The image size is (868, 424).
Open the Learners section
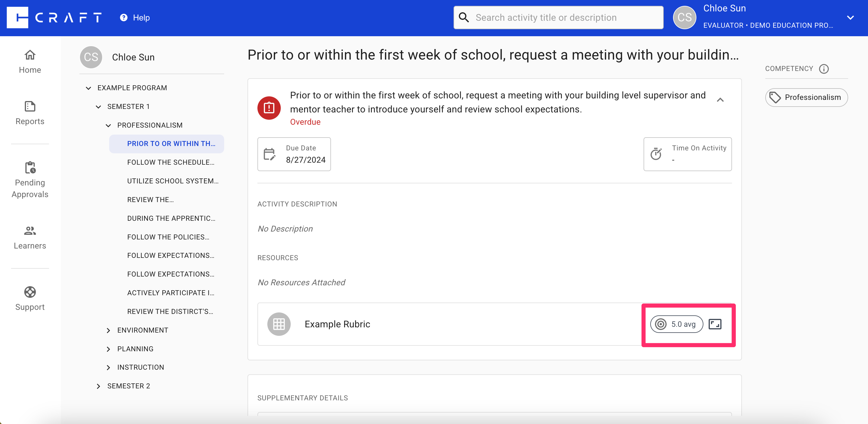30,237
